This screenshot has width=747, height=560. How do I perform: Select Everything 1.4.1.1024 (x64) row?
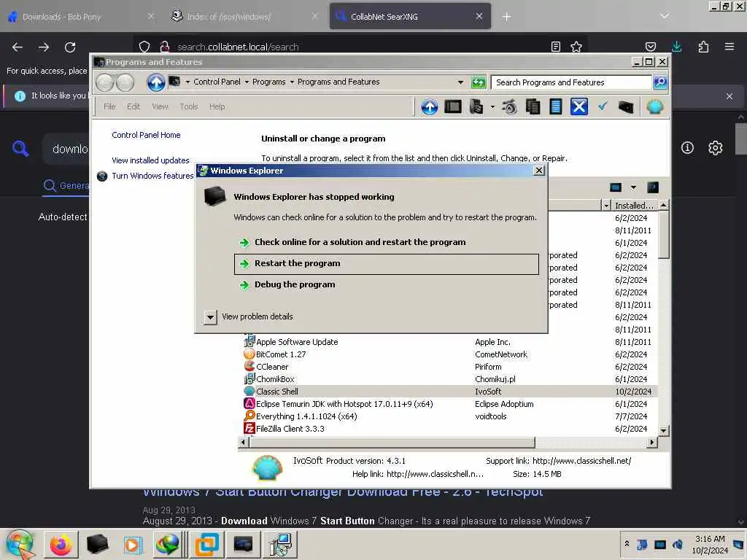pos(306,416)
